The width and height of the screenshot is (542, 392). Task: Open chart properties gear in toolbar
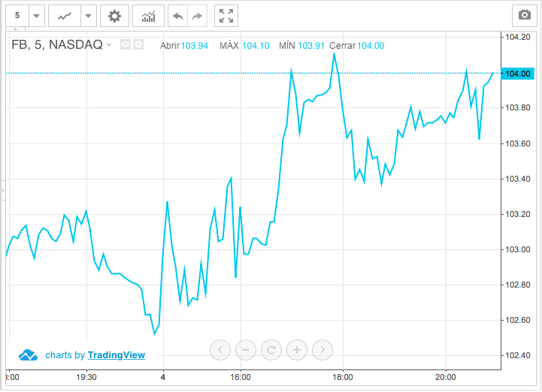click(x=114, y=16)
